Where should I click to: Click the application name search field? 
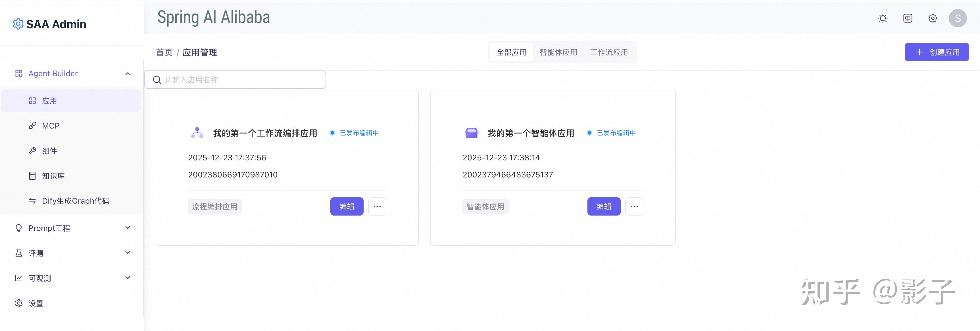(x=235, y=80)
